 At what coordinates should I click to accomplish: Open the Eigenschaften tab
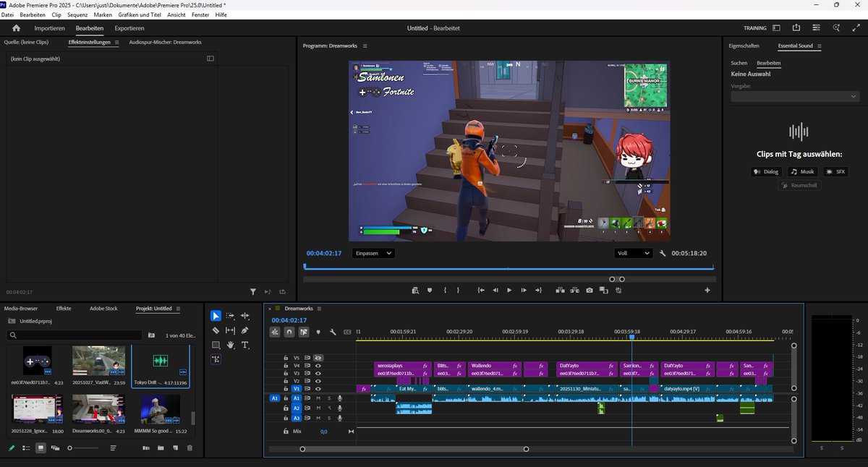coord(744,46)
